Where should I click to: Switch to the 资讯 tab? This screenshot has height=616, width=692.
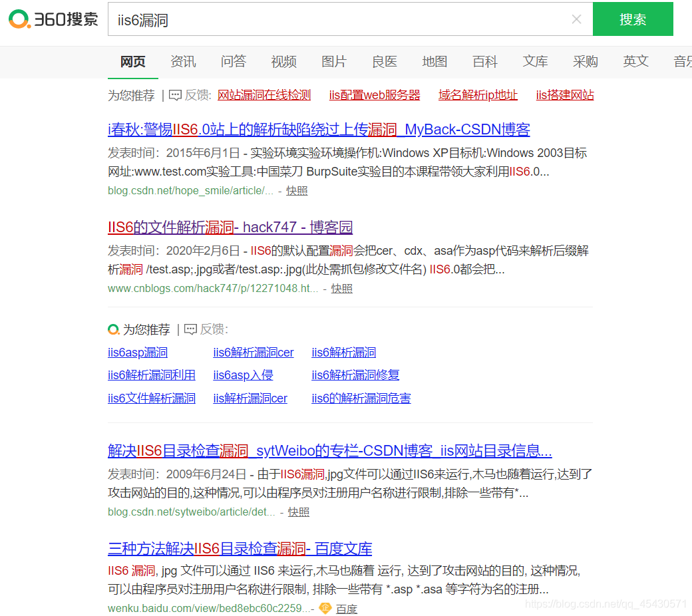click(x=183, y=61)
